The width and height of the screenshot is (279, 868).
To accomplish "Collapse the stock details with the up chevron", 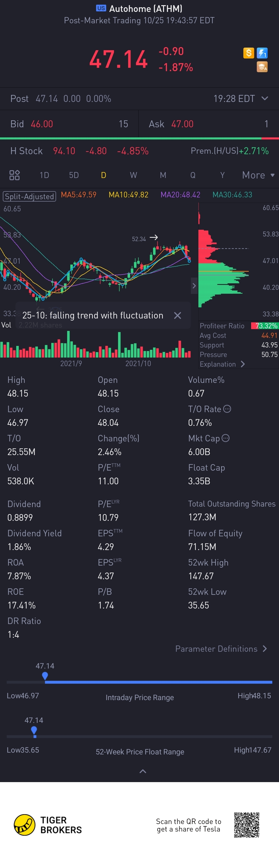I will point(143,771).
